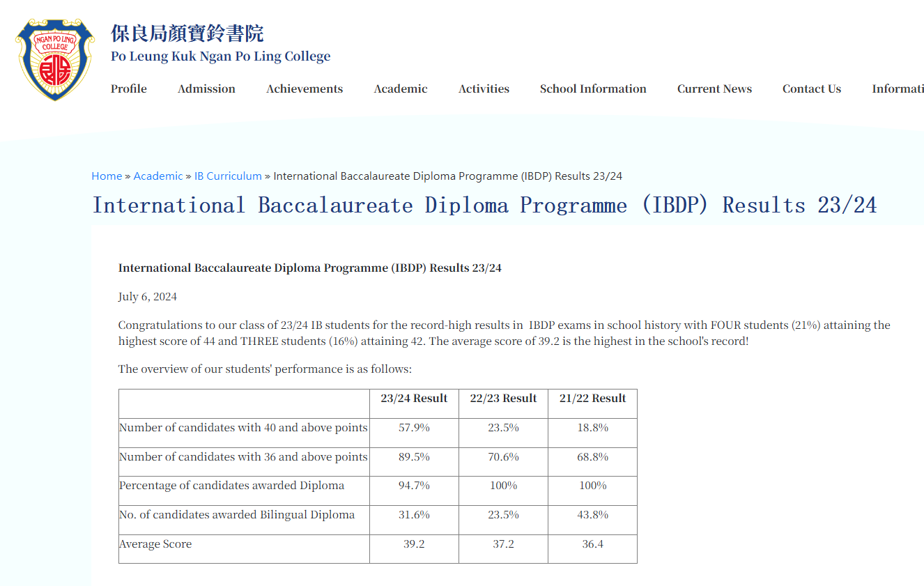Open the Academic menu in navigation bar
Screen dimensions: 924x586
coord(401,88)
